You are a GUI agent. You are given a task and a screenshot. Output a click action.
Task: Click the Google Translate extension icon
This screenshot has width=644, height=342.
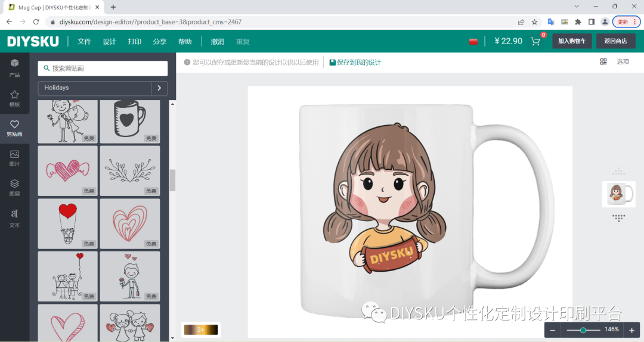tap(551, 22)
